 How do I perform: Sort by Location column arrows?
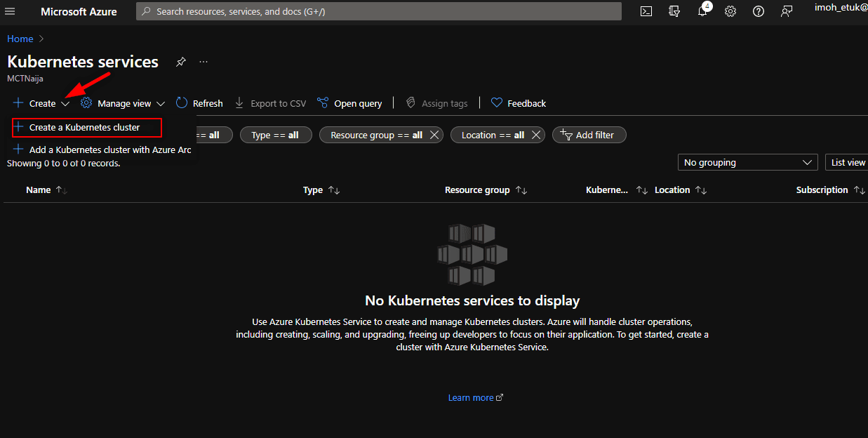point(701,190)
